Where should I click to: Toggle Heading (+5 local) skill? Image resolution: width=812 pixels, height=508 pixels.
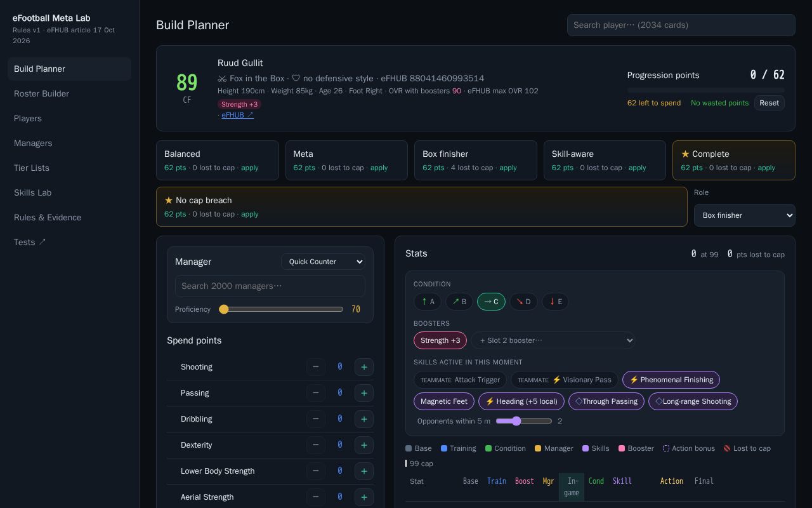click(x=521, y=401)
